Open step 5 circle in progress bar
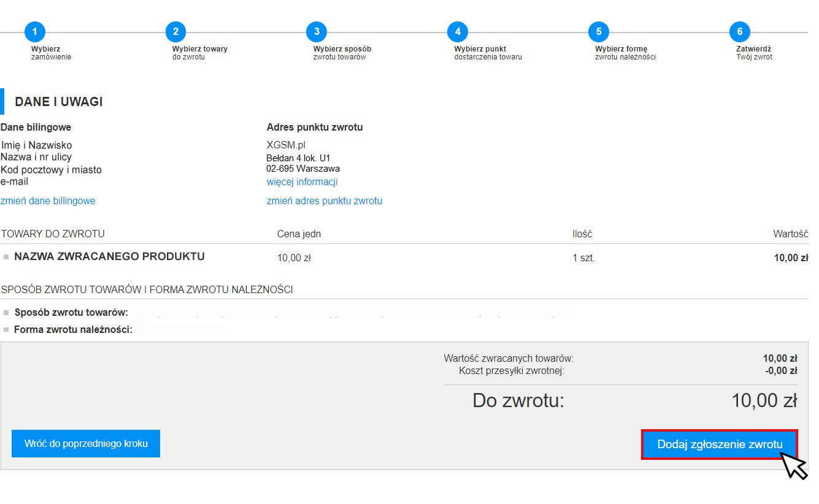819x504 pixels. point(598,32)
